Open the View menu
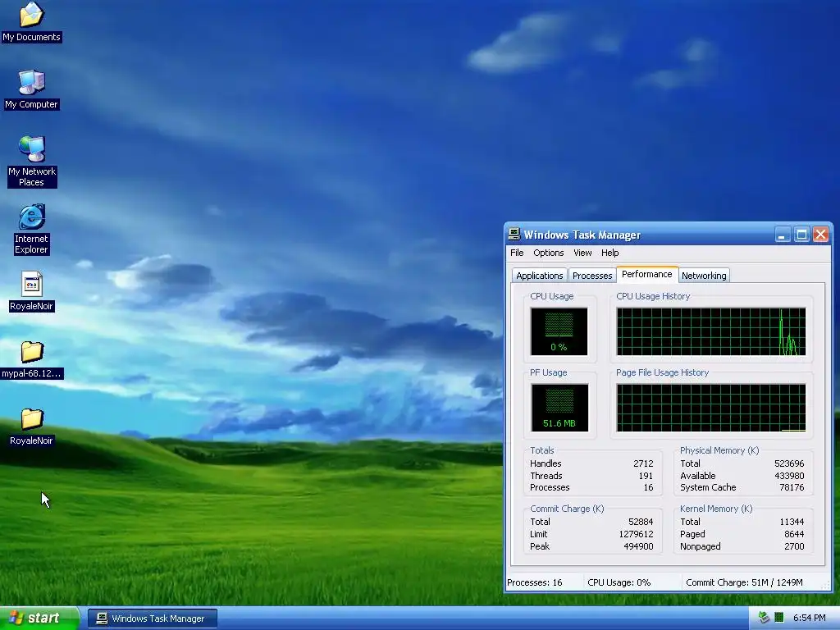 (582, 253)
